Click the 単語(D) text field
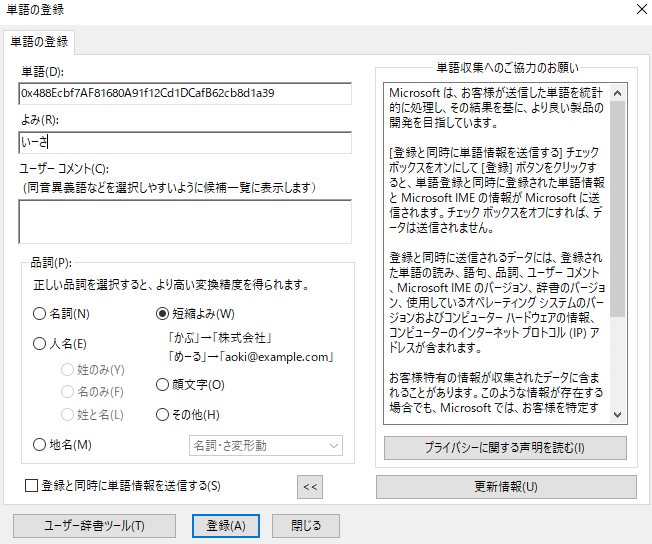 [x=185, y=93]
